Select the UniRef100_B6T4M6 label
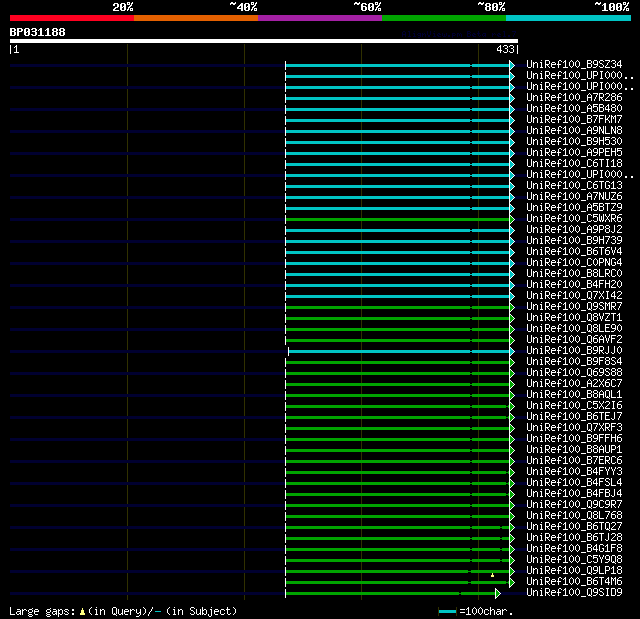This screenshot has height=619, width=640. tap(574, 582)
